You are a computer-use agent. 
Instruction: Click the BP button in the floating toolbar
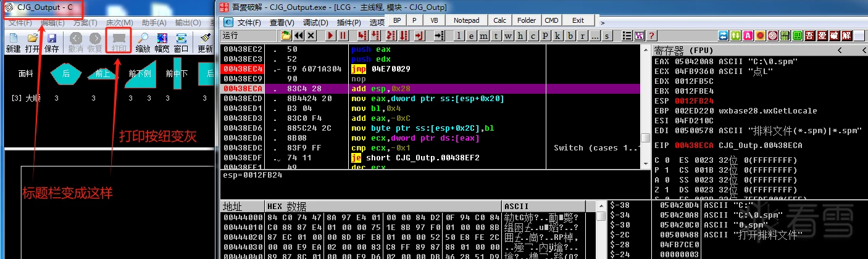pos(397,20)
